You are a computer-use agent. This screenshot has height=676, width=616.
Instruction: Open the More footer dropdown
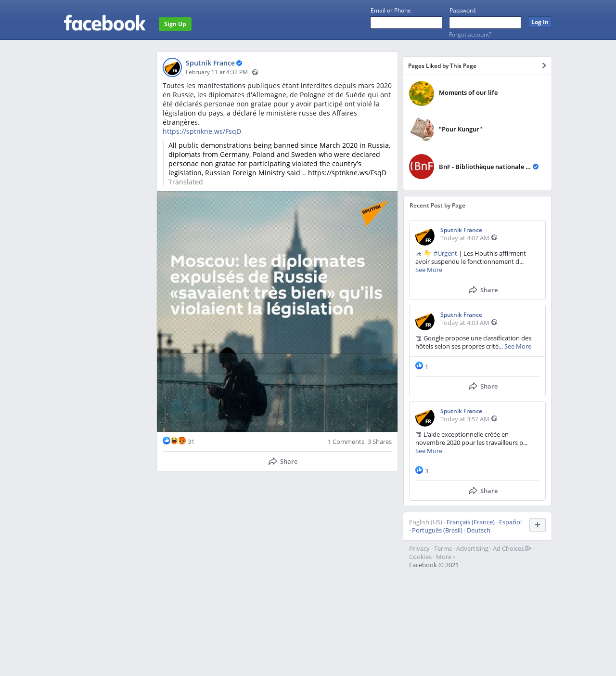pos(446,557)
